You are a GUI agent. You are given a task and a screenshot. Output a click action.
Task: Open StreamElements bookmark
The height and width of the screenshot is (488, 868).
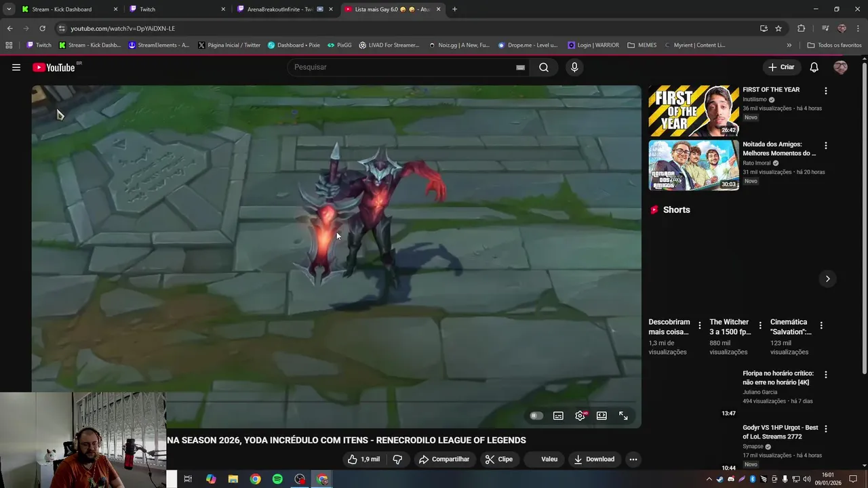pos(159,45)
